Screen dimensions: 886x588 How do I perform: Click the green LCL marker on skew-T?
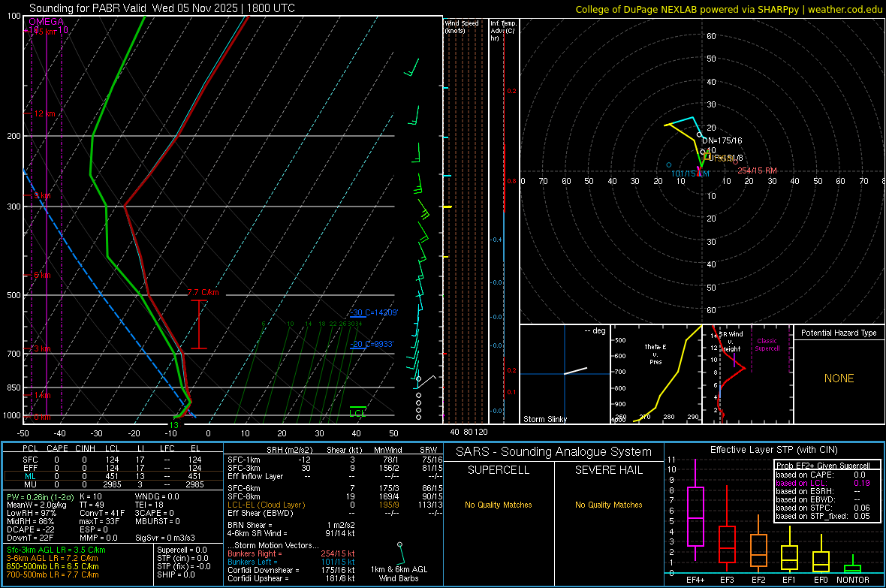point(357,413)
